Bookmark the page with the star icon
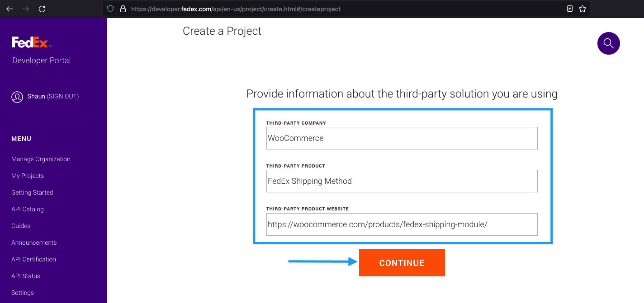Image resolution: width=644 pixels, height=303 pixels. (x=582, y=9)
